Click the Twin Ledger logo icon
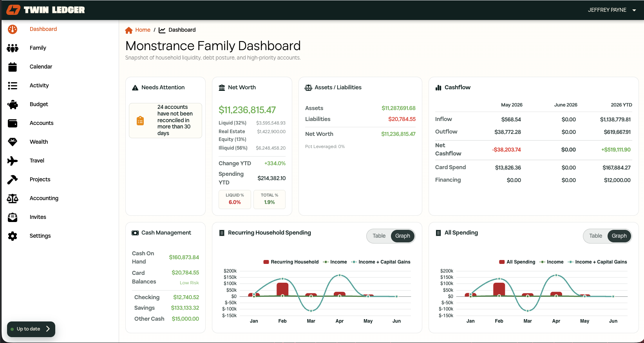The height and width of the screenshot is (343, 644). pos(13,10)
